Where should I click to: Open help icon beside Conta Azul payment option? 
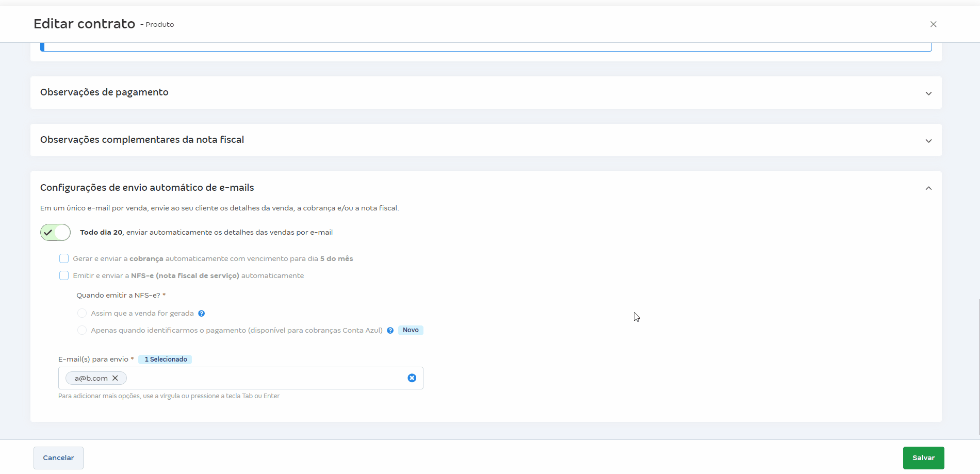coord(390,331)
